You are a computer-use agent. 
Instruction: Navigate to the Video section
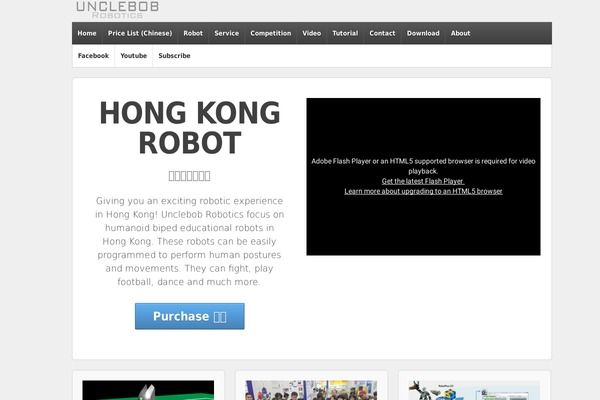click(x=311, y=33)
